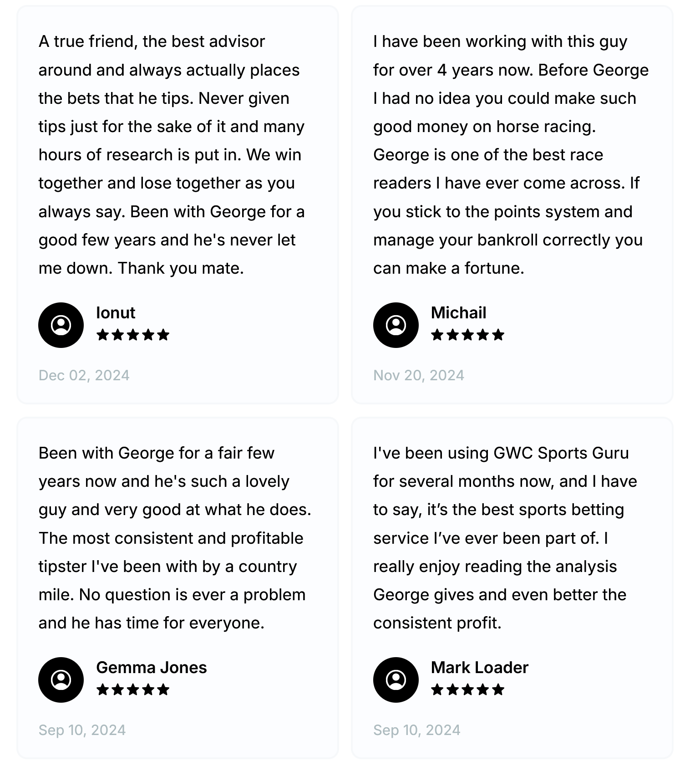
Task: Select the reviewer name Ionut
Action: pos(116,313)
